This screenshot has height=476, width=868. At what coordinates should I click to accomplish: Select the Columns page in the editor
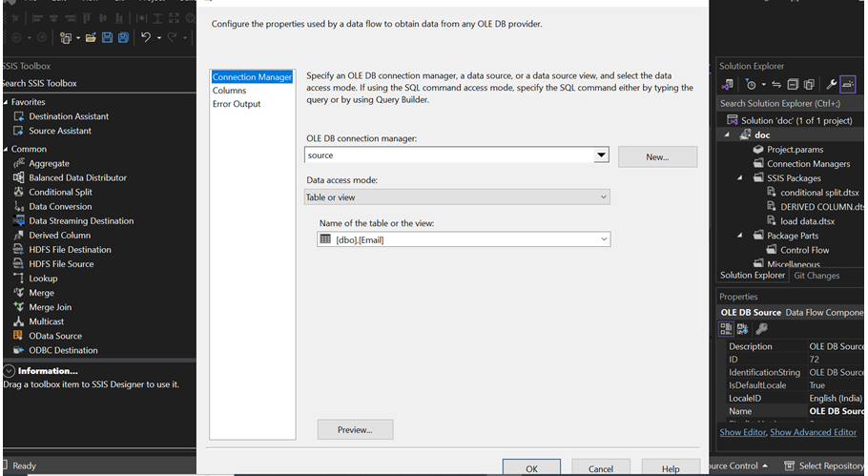tap(229, 91)
